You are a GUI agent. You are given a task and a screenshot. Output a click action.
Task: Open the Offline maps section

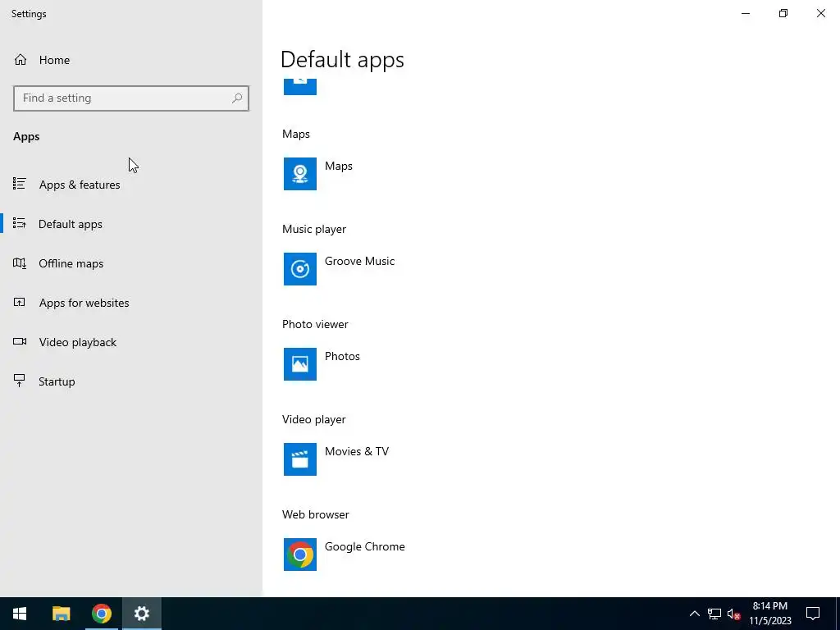(71, 263)
